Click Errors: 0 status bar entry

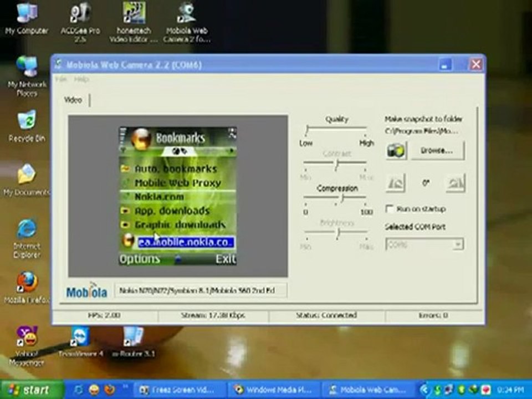pyautogui.click(x=433, y=315)
